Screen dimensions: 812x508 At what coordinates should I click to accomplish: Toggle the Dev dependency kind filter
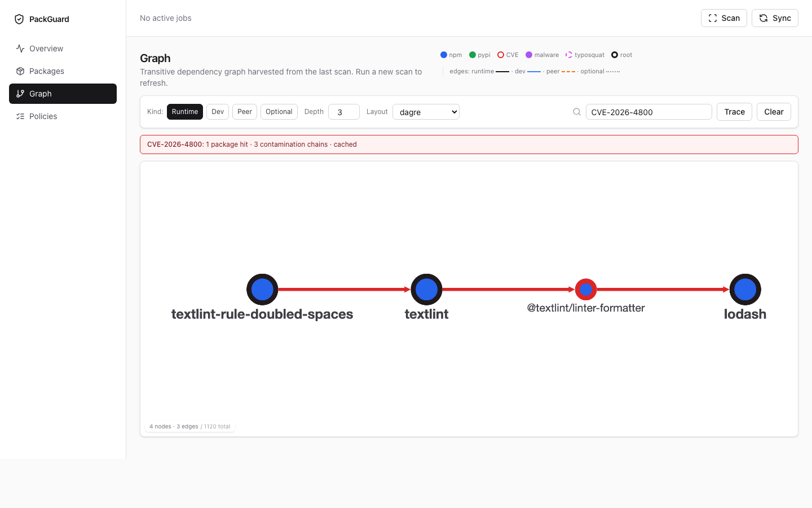click(x=217, y=112)
